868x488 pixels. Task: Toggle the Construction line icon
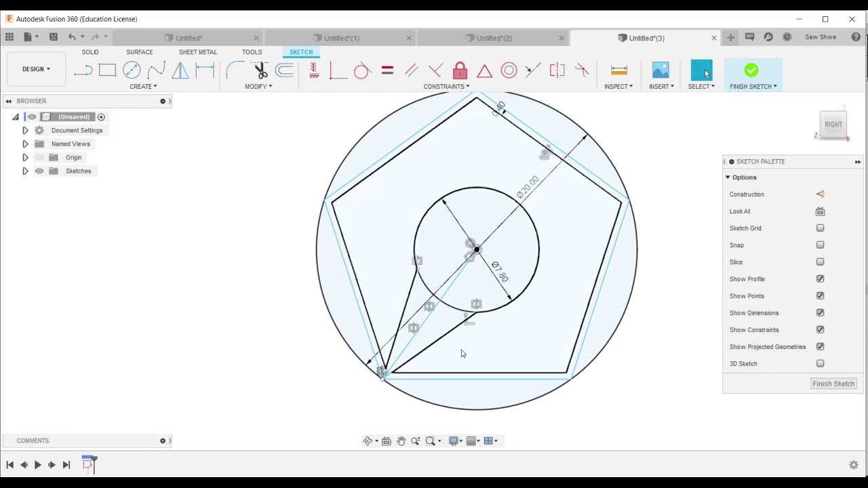(820, 195)
